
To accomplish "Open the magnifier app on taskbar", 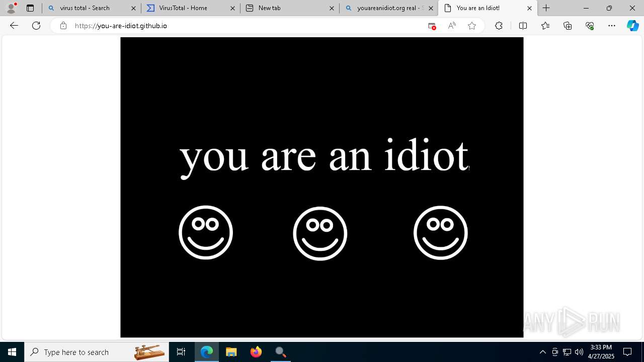I will click(281, 352).
